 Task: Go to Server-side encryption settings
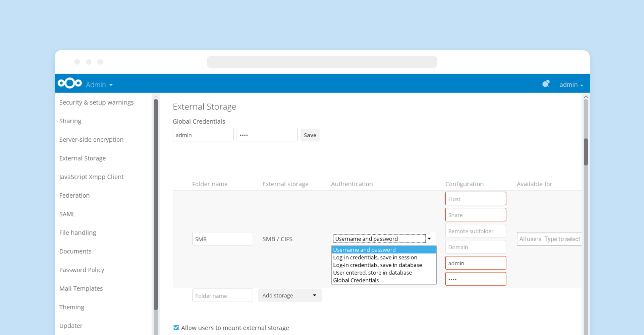pyautogui.click(x=91, y=139)
